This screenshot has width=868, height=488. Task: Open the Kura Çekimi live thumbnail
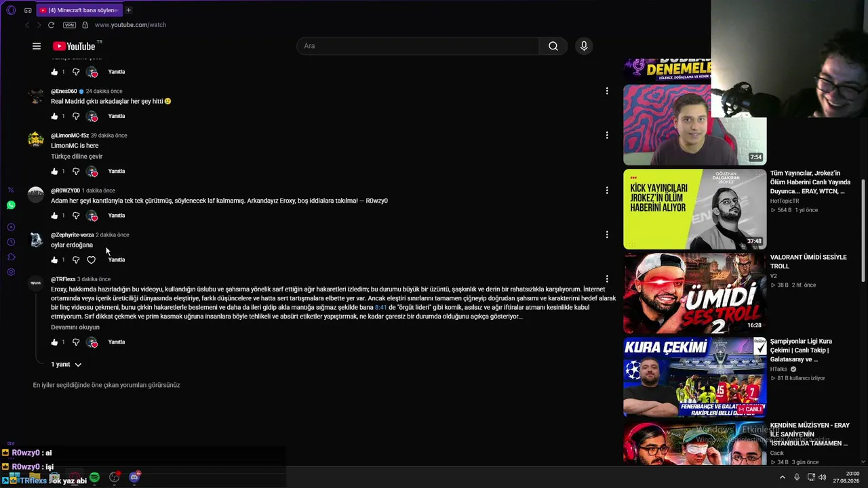[x=695, y=377]
